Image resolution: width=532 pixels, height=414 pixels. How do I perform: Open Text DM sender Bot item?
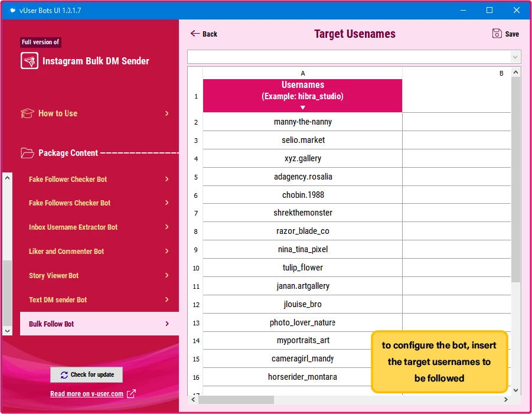pyautogui.click(x=99, y=299)
